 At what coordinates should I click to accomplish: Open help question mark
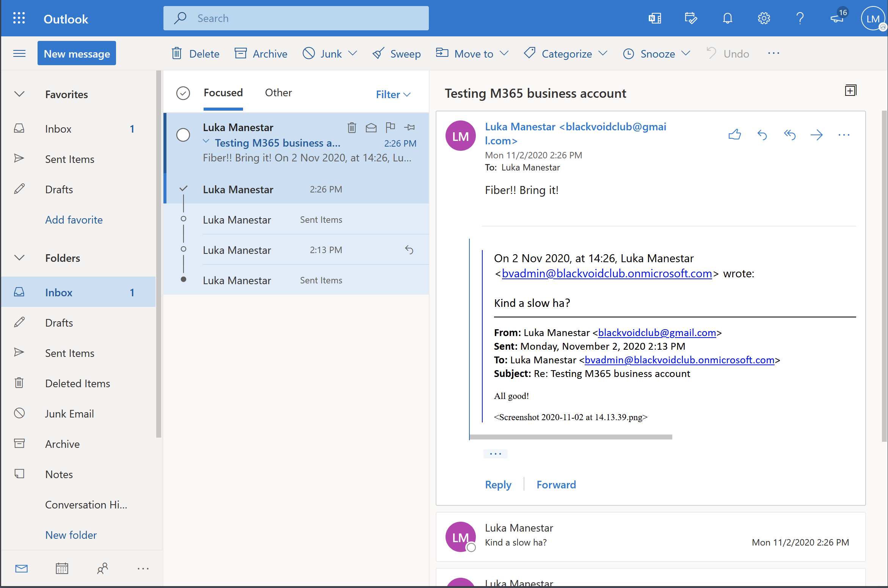click(800, 18)
